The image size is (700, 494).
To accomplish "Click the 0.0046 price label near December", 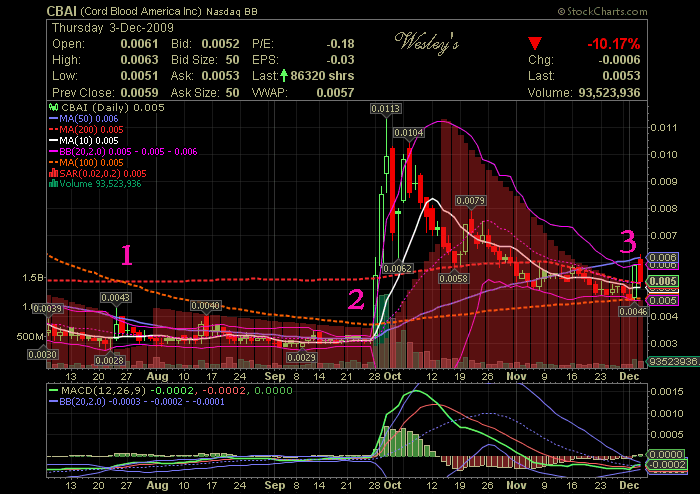I will point(633,311).
